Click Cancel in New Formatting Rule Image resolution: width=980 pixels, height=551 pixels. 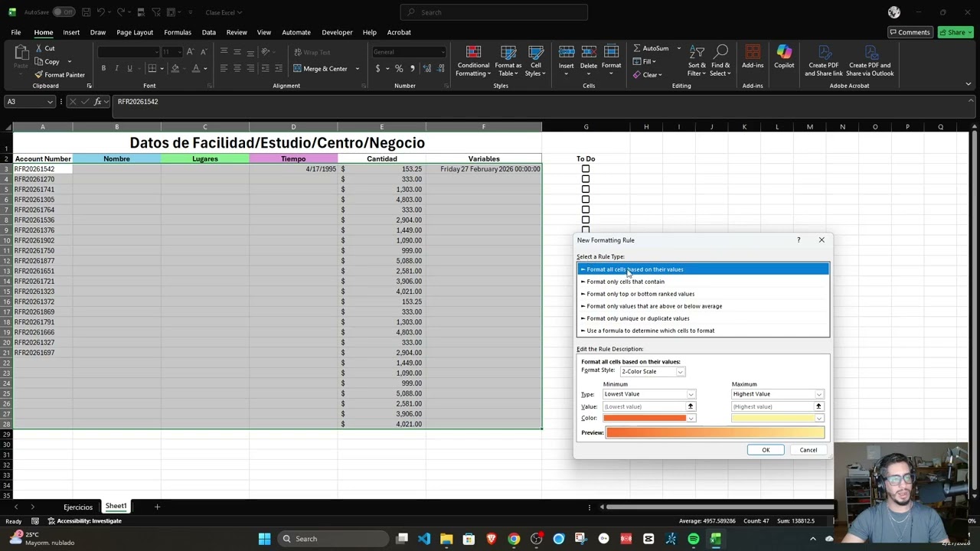808,450
